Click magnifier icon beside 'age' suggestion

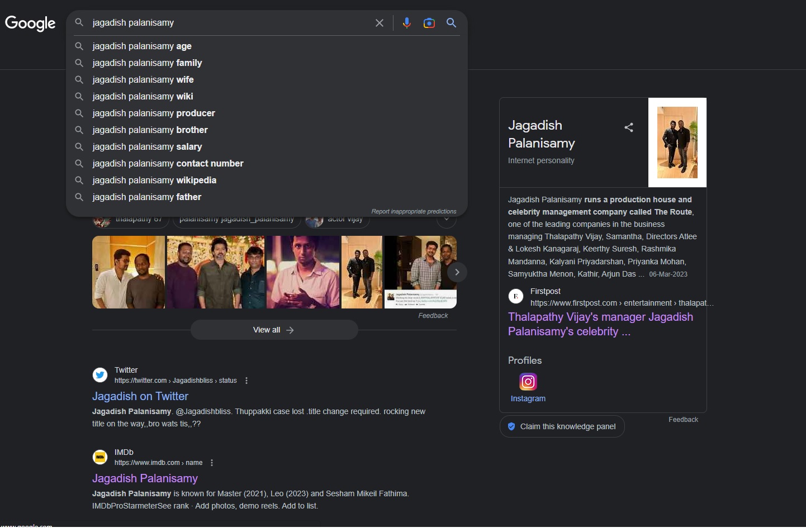coord(79,46)
